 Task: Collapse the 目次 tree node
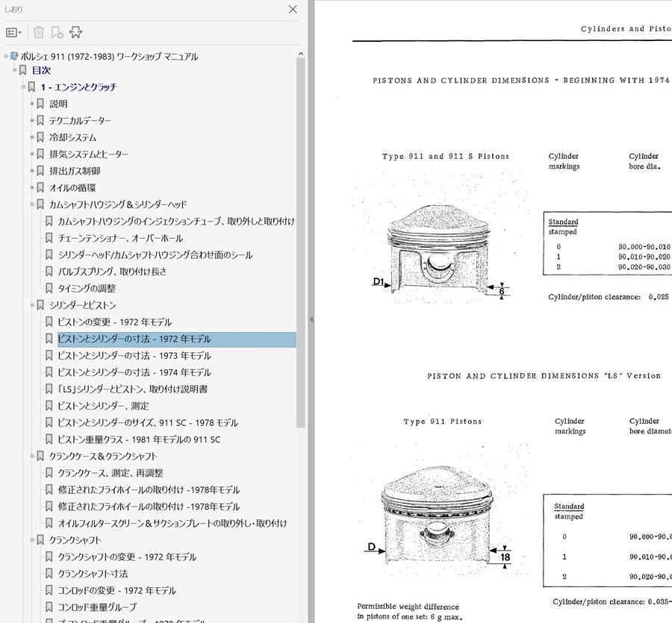(x=15, y=70)
